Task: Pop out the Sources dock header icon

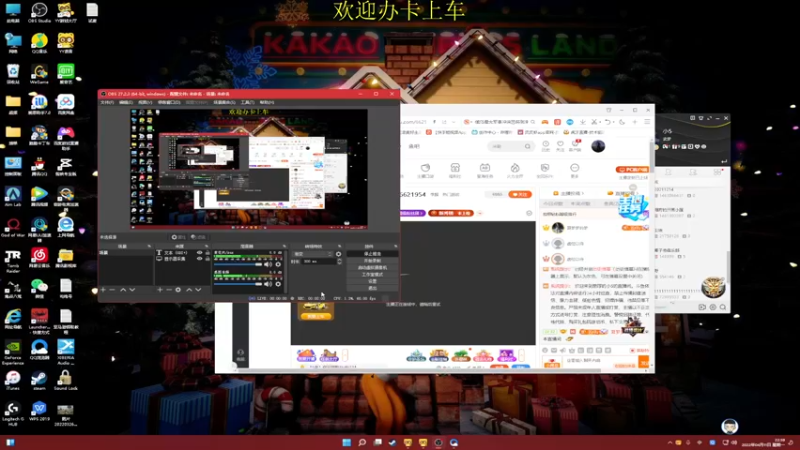Action: [207, 246]
